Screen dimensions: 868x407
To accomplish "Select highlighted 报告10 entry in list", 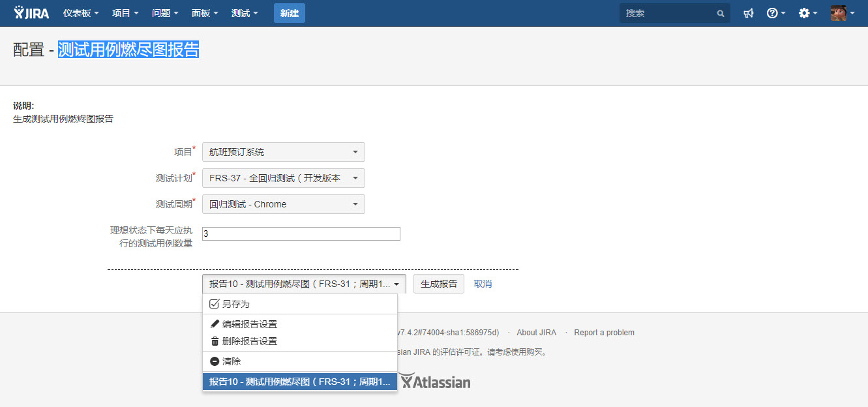I will pyautogui.click(x=300, y=382).
